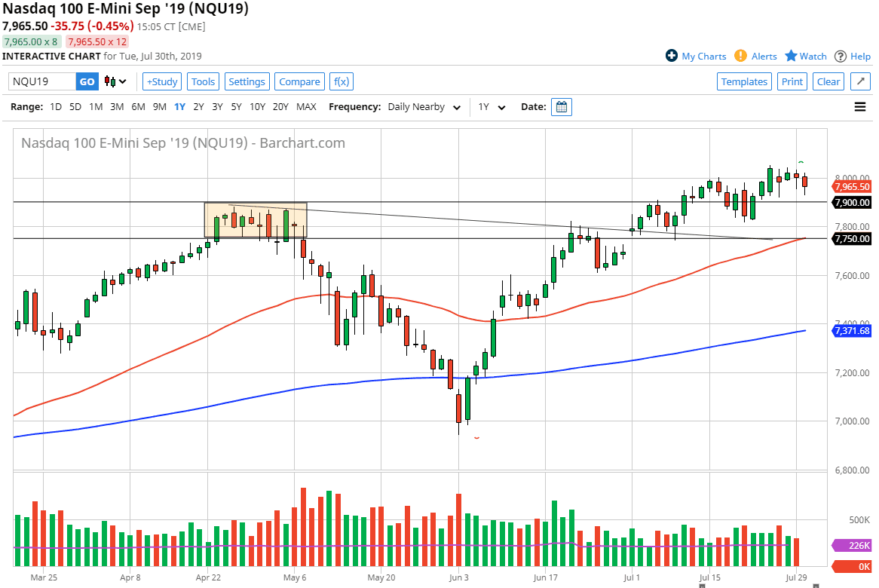Clear the chart with Clear button
Image resolution: width=879 pixels, height=588 pixels.
click(x=828, y=81)
